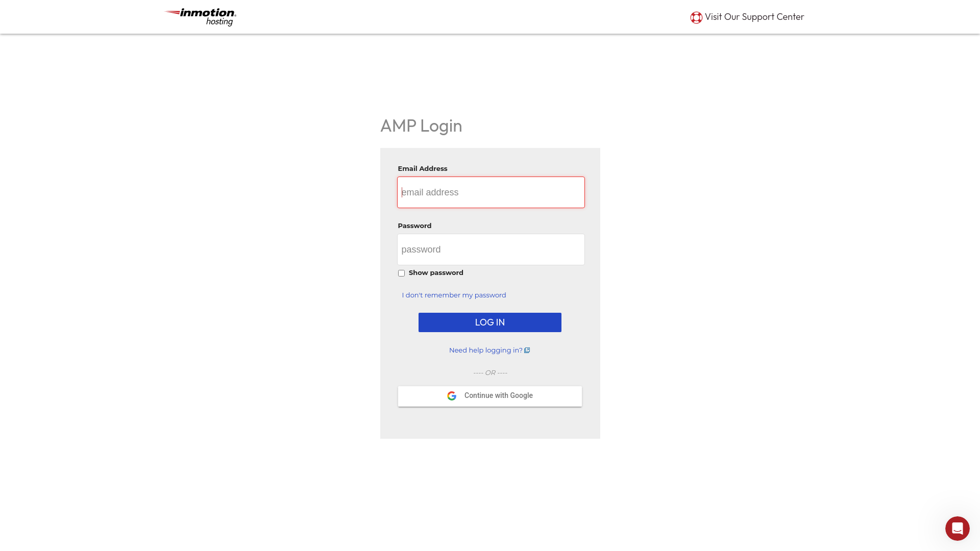Open the chat widget bubble
The height and width of the screenshot is (551, 980).
point(958,529)
